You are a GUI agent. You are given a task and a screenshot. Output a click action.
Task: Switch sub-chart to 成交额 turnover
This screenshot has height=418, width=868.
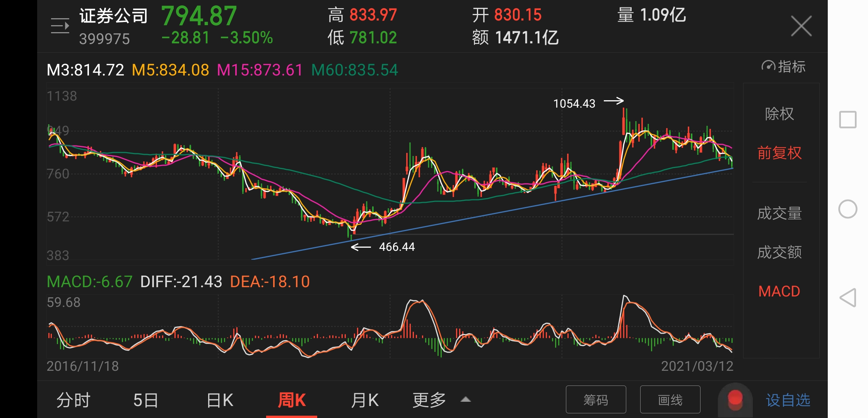coord(779,252)
